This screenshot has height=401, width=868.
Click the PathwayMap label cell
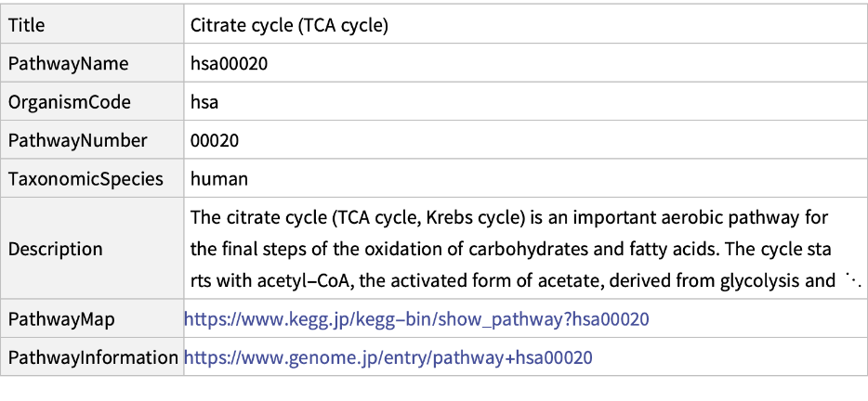[62, 319]
